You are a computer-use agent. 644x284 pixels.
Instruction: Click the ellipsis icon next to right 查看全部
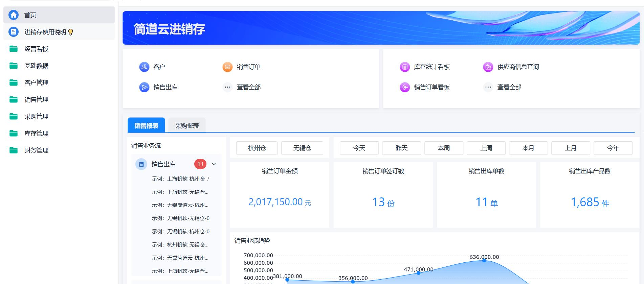tap(488, 87)
